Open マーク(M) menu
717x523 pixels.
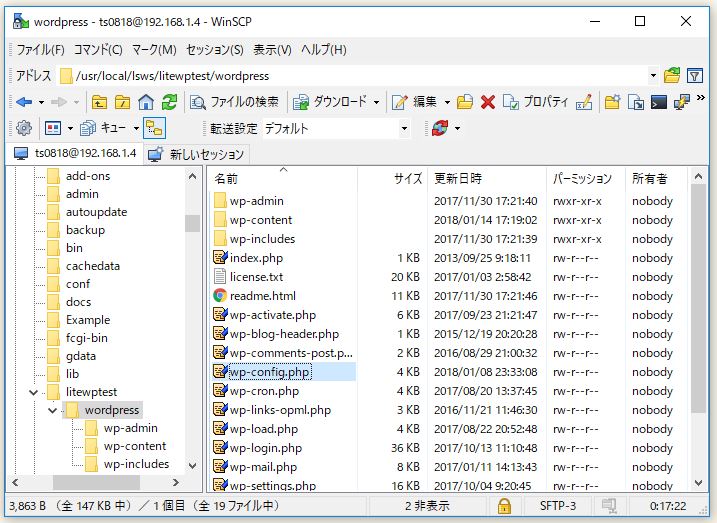154,49
